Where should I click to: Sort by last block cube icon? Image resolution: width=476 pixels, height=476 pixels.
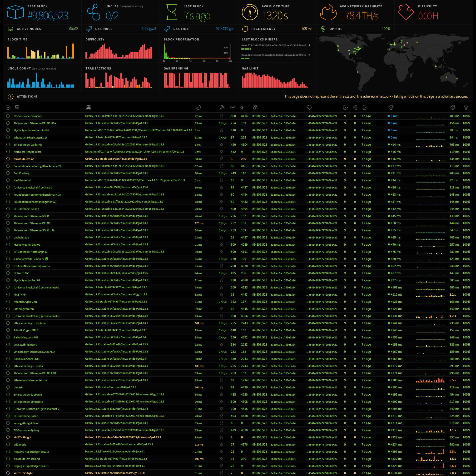pos(255,107)
